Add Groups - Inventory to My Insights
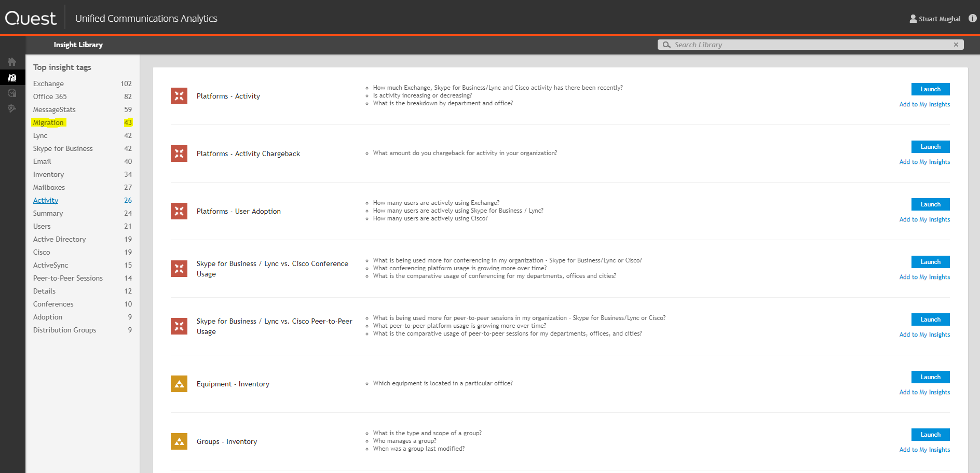Viewport: 980px width, 473px height. tap(924, 450)
